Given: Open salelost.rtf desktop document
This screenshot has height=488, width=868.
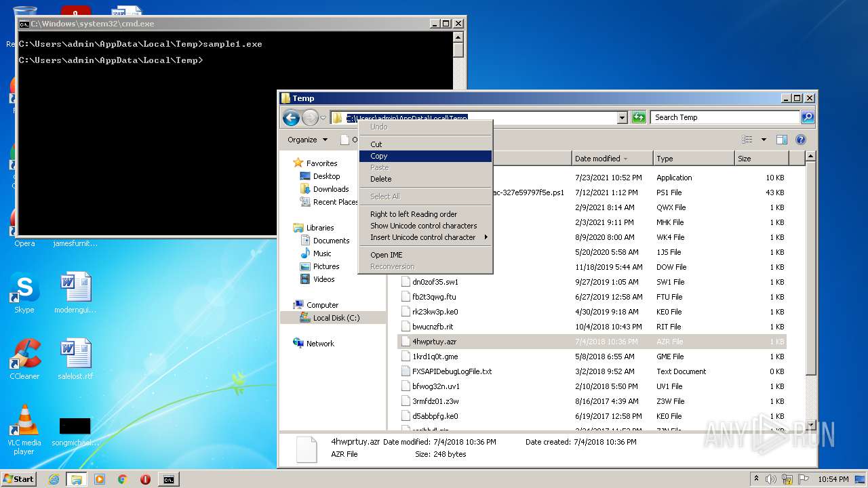Looking at the screenshot, I should pos(75,359).
